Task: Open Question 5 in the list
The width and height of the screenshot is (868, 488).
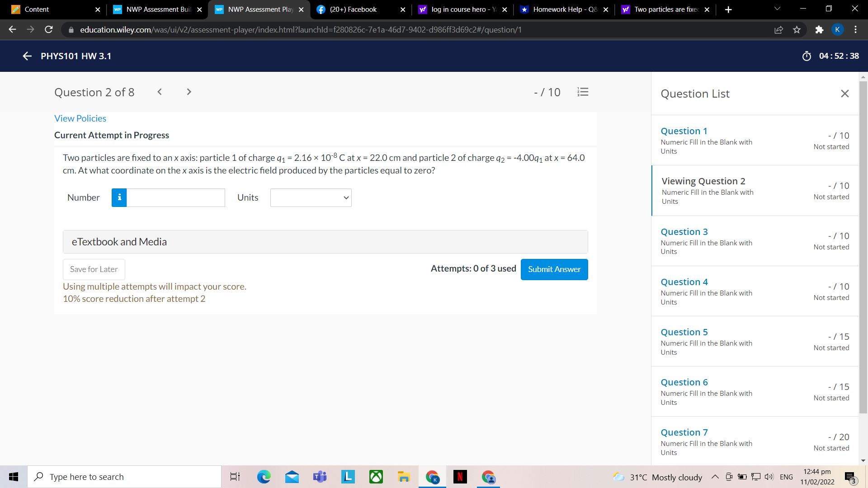Action: click(x=684, y=332)
